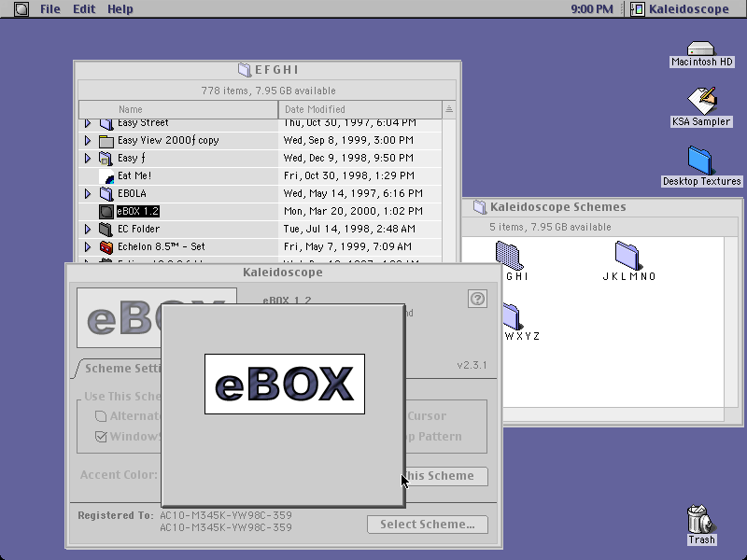
Task: Open the Apple menu icon
Action: 21,9
